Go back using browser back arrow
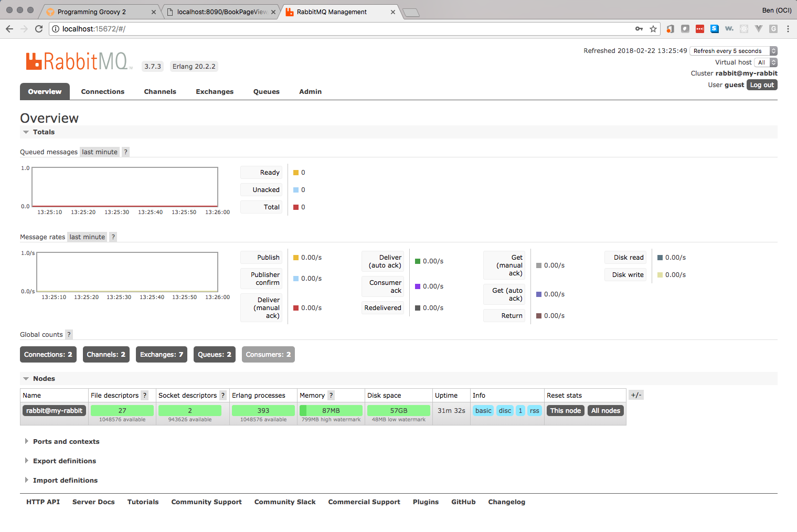This screenshot has height=532, width=797. [9, 29]
